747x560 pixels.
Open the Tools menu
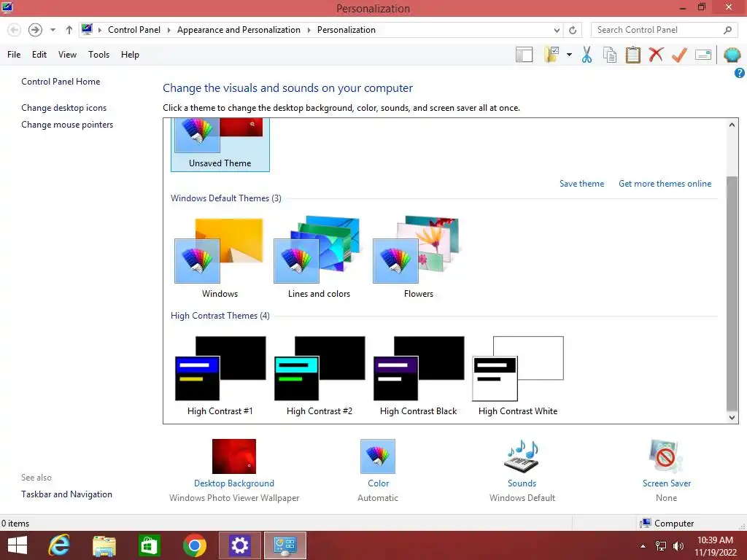pos(98,55)
